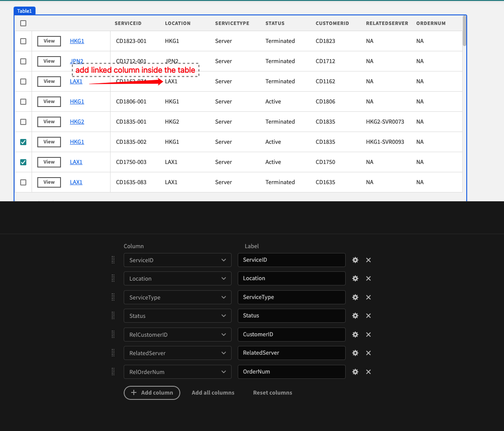Check the LAX1 CD1162 row checkbox
The height and width of the screenshot is (431, 504).
pos(23,82)
